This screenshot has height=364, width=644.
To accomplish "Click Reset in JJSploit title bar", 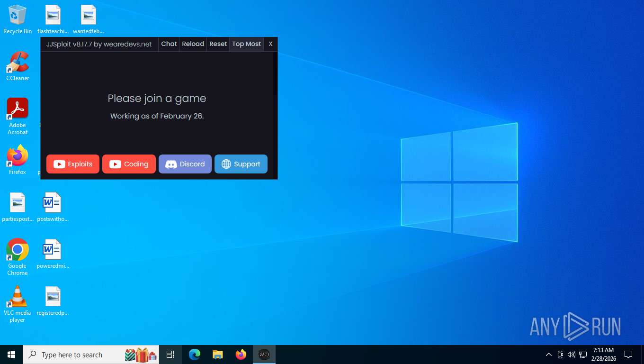I will pos(218,44).
